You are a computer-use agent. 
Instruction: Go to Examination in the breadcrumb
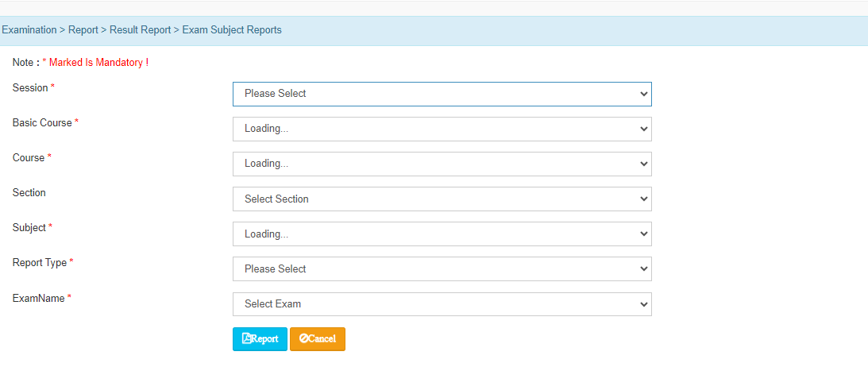click(x=29, y=30)
